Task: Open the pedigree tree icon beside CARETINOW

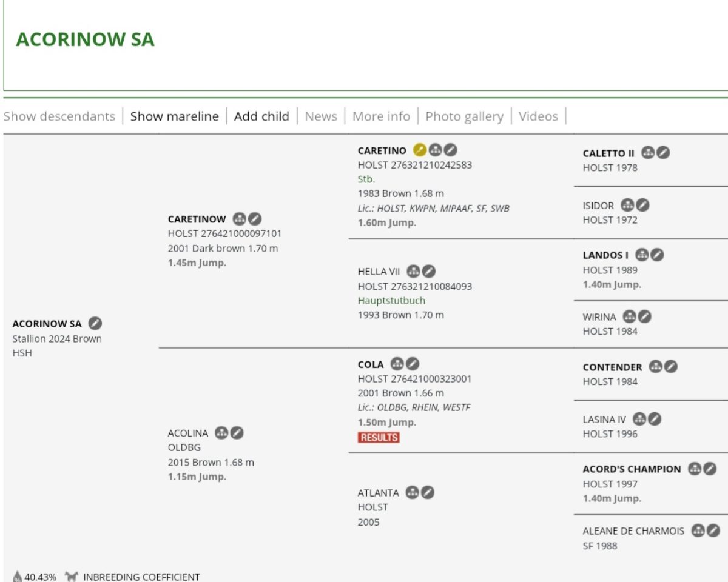Action: pyautogui.click(x=240, y=219)
